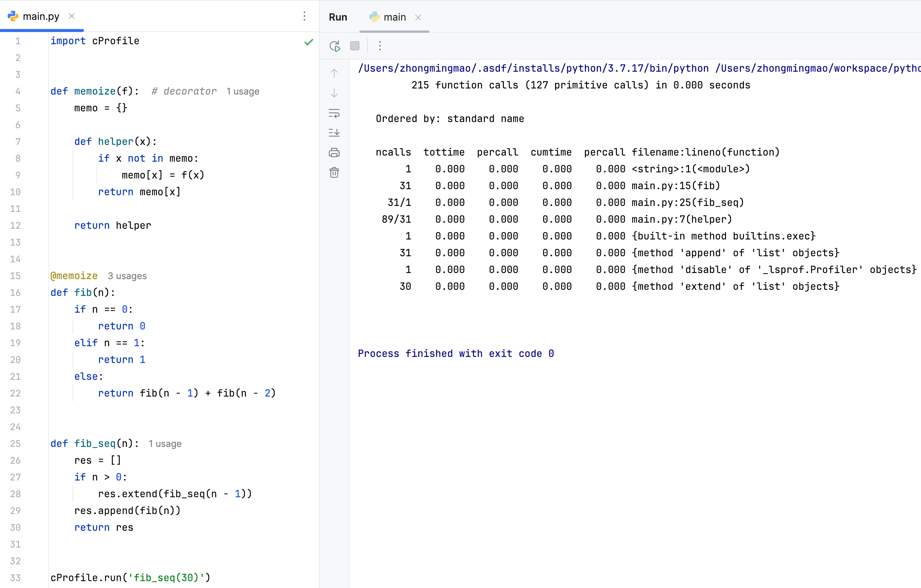Clear console output with the trash icon

334,172
